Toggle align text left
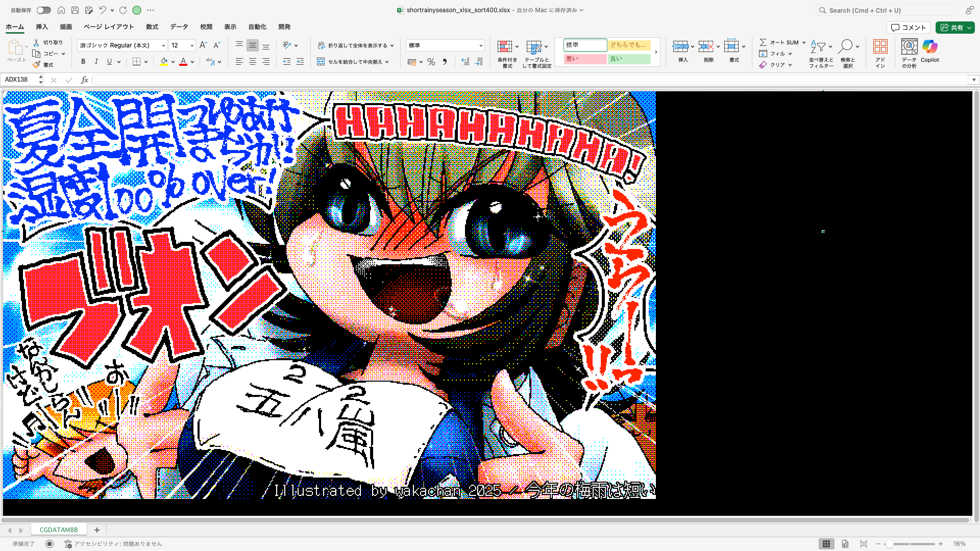980x551 pixels. click(x=239, y=62)
